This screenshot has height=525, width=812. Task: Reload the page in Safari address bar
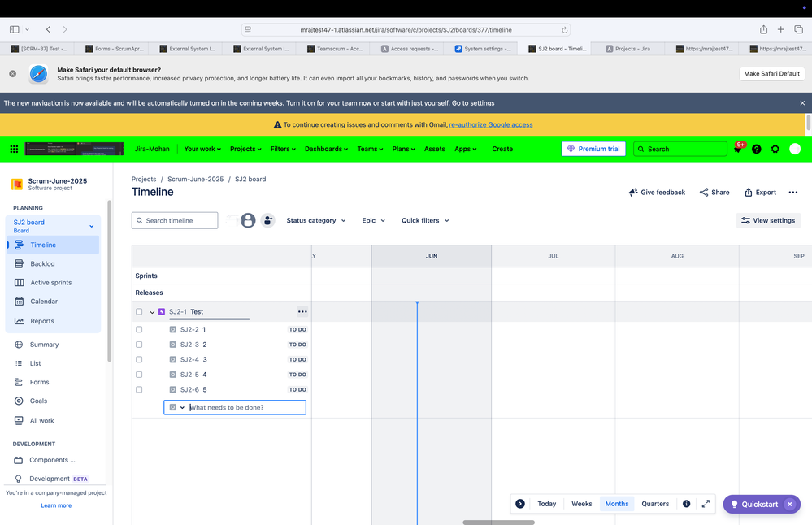pos(564,30)
